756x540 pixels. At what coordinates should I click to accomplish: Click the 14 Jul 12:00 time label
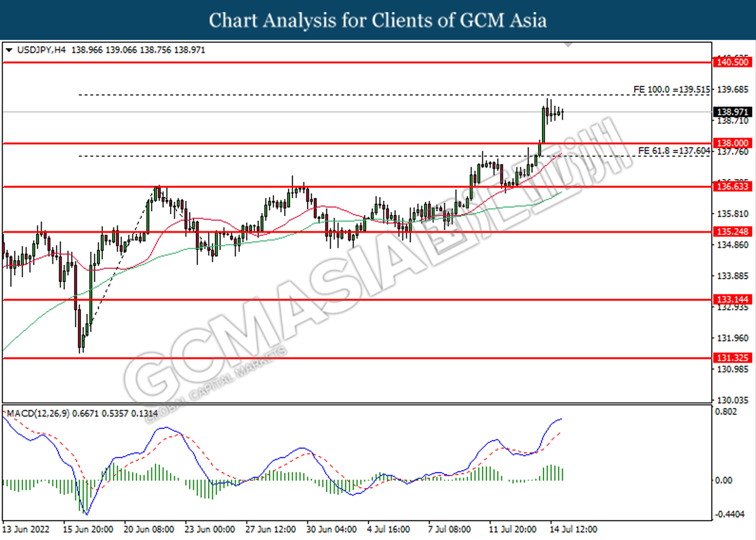[x=574, y=529]
